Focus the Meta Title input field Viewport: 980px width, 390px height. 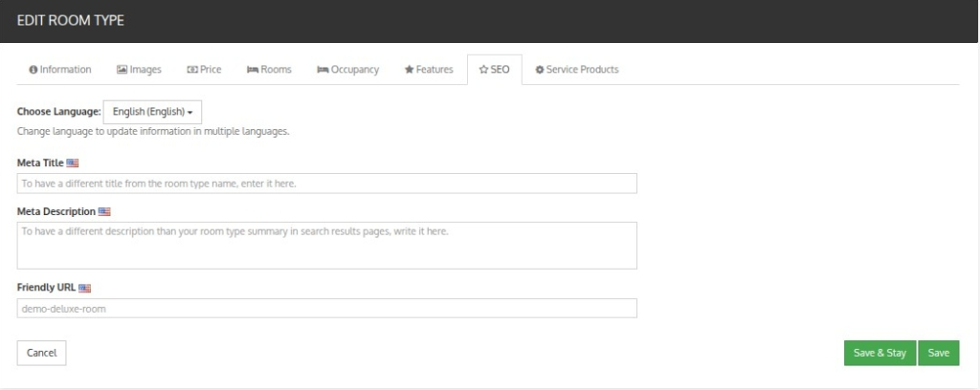pyautogui.click(x=327, y=184)
